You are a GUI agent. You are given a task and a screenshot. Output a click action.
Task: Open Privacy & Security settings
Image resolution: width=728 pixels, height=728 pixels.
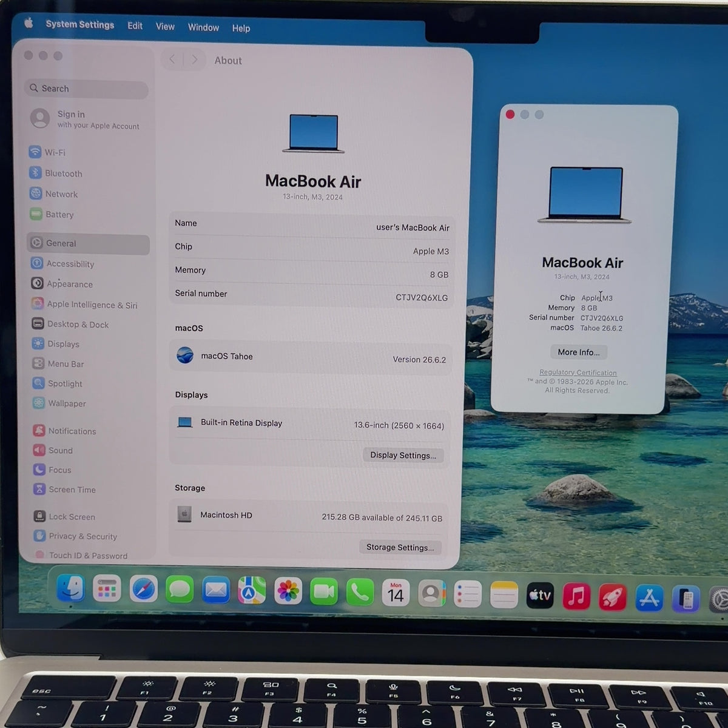(x=76, y=536)
